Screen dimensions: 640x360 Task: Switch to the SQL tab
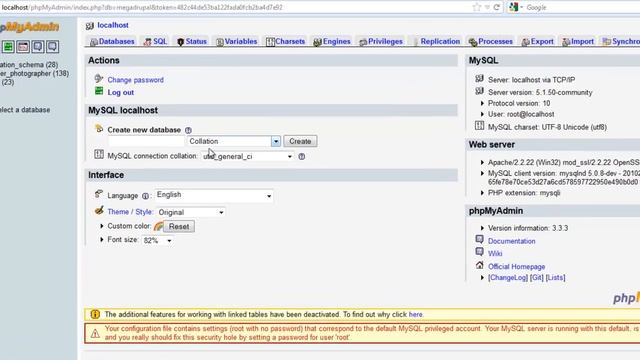155,41
